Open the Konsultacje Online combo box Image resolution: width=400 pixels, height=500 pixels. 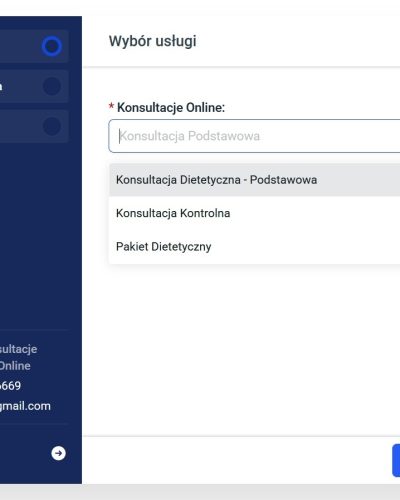254,136
